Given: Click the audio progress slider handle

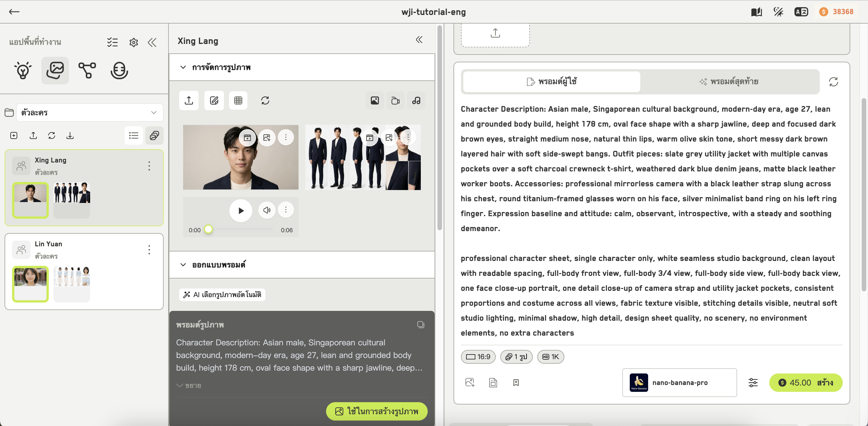Looking at the screenshot, I should tap(209, 229).
